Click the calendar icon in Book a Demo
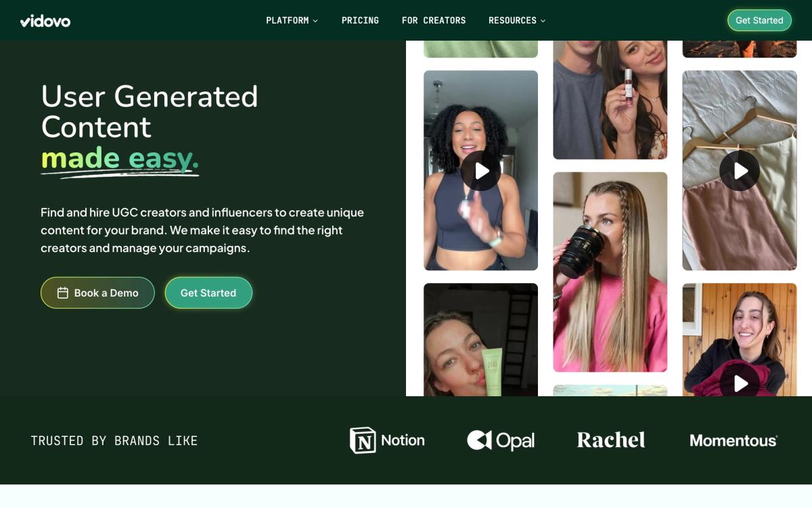The width and height of the screenshot is (812, 508). pos(63,293)
